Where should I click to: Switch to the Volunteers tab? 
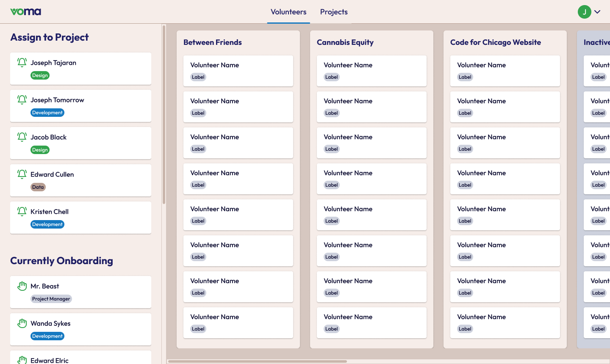(x=288, y=12)
